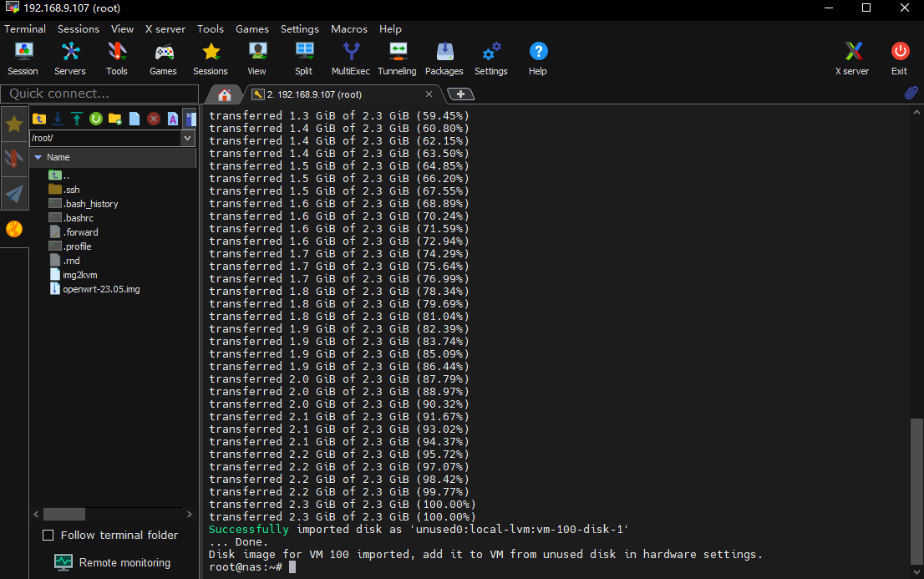924x579 pixels.
Task: Enable Follow terminal folder checkbox
Action: point(48,536)
